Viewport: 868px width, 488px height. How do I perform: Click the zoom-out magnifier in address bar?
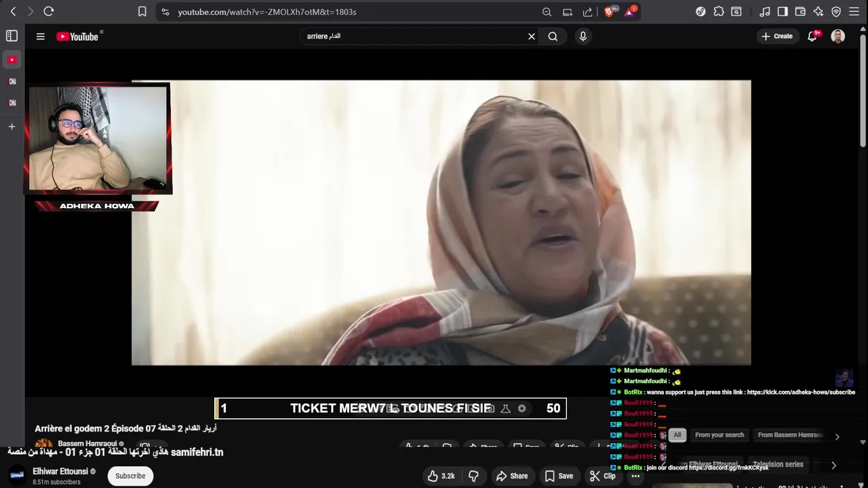tap(547, 12)
